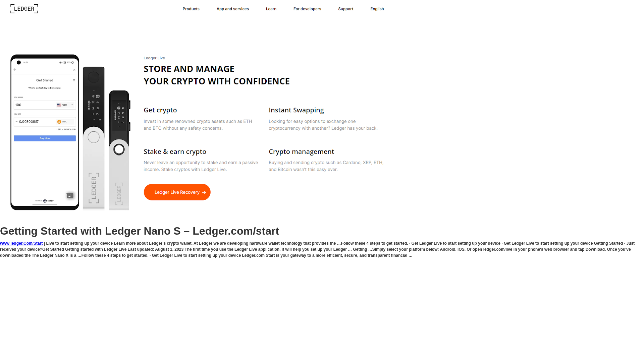Open App and services menu
Image resolution: width=644 pixels, height=362 pixels.
pyautogui.click(x=232, y=9)
